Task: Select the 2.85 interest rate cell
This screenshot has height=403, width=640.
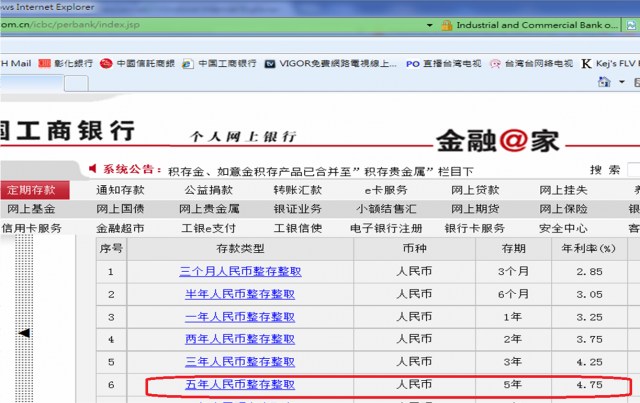Action: point(589,272)
